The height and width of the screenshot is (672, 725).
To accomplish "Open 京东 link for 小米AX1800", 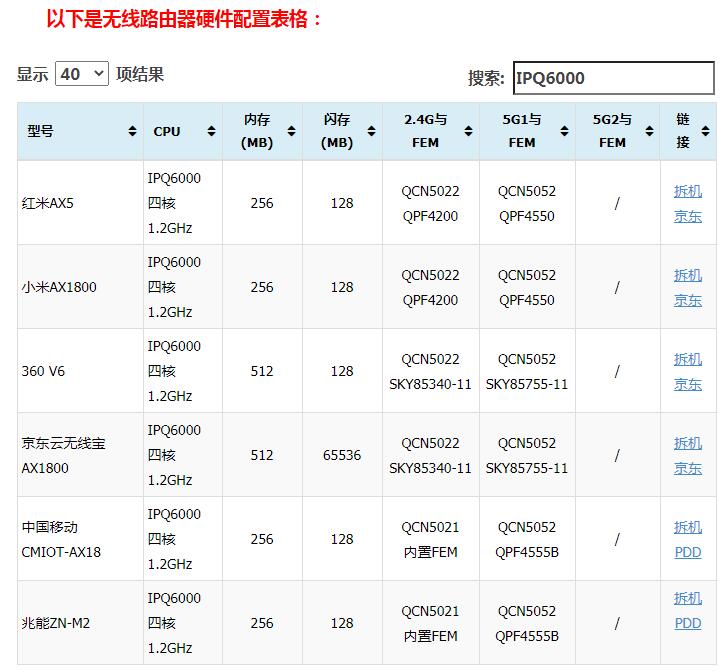I will 688,300.
